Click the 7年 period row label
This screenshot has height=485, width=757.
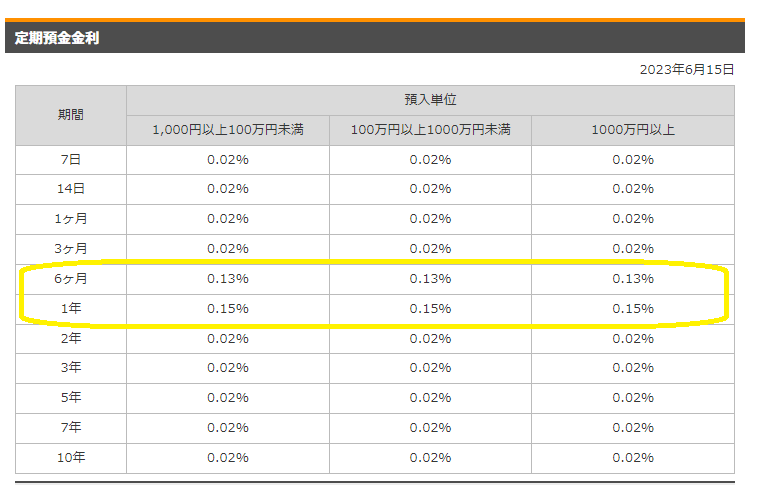pos(70,428)
